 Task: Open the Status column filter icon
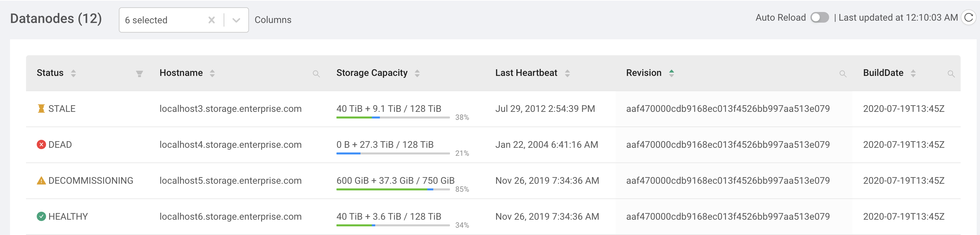pos(139,74)
